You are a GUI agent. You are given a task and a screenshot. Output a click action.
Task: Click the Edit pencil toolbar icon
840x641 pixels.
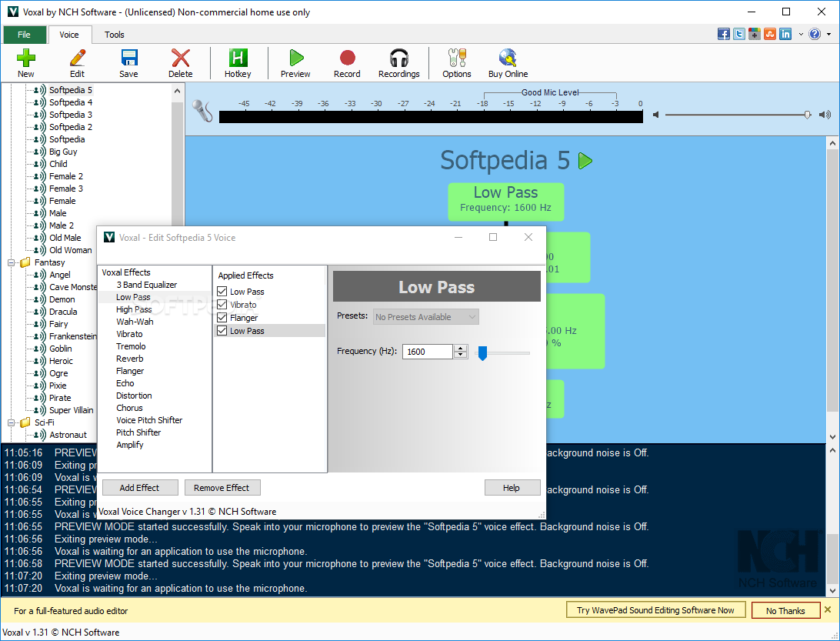[77, 58]
